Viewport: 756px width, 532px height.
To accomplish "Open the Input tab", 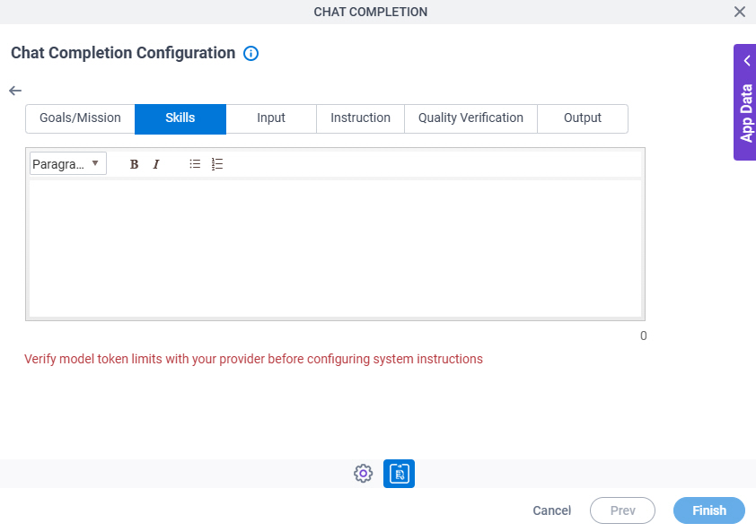I will 271,118.
